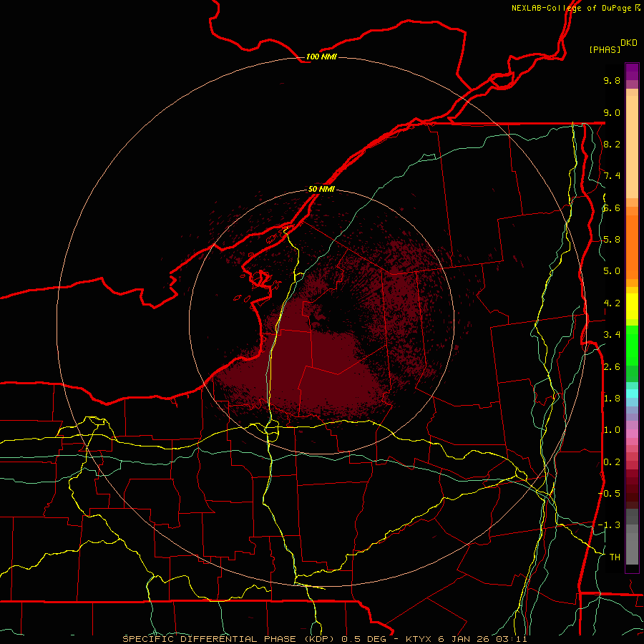Select the 0.2 legend value
644x644 pixels.
[612, 462]
